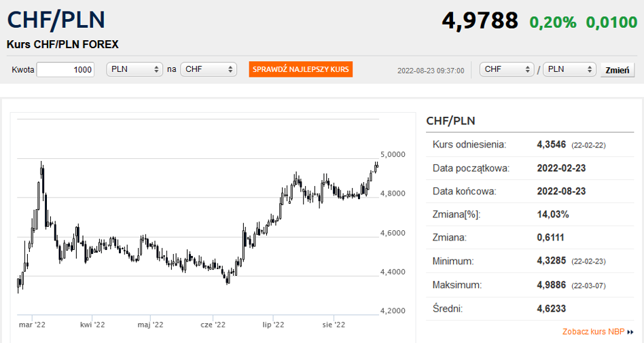Open the 'Zobacz kurs NBP' link
Viewport: 644px width, 343px height.
pyautogui.click(x=594, y=331)
